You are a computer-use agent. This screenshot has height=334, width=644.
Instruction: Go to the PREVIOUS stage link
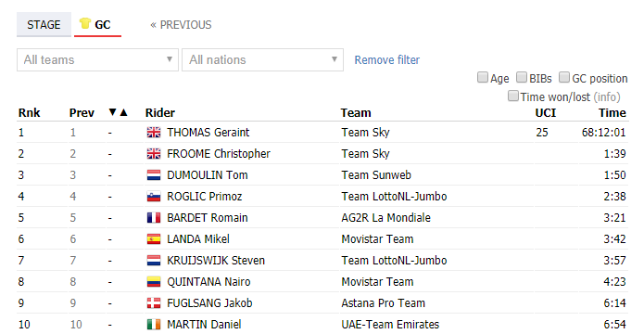181,25
